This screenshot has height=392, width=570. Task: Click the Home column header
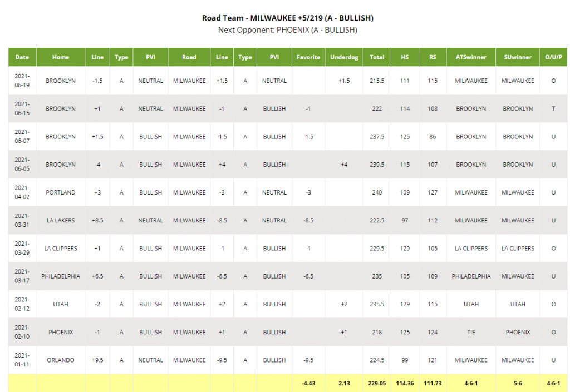pyautogui.click(x=61, y=57)
